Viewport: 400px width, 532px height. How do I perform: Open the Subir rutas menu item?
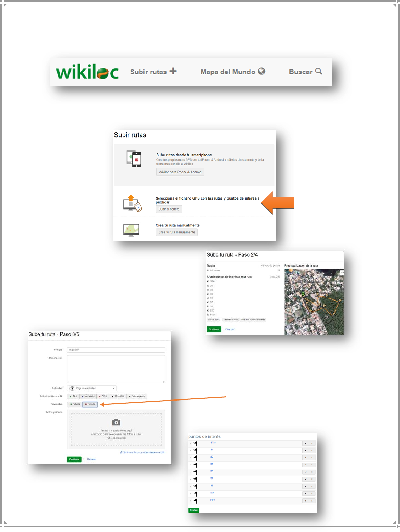coord(153,72)
